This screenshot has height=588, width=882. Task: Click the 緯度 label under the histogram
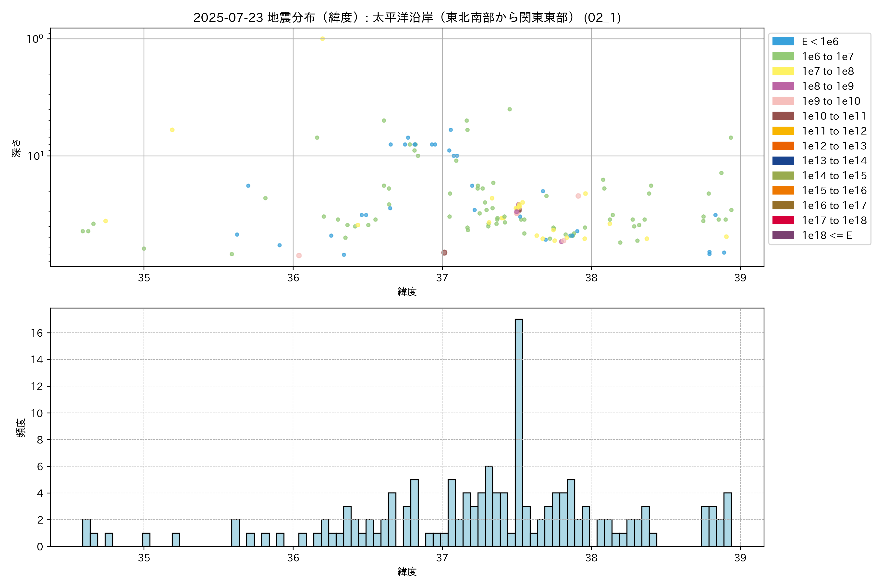coord(407,572)
